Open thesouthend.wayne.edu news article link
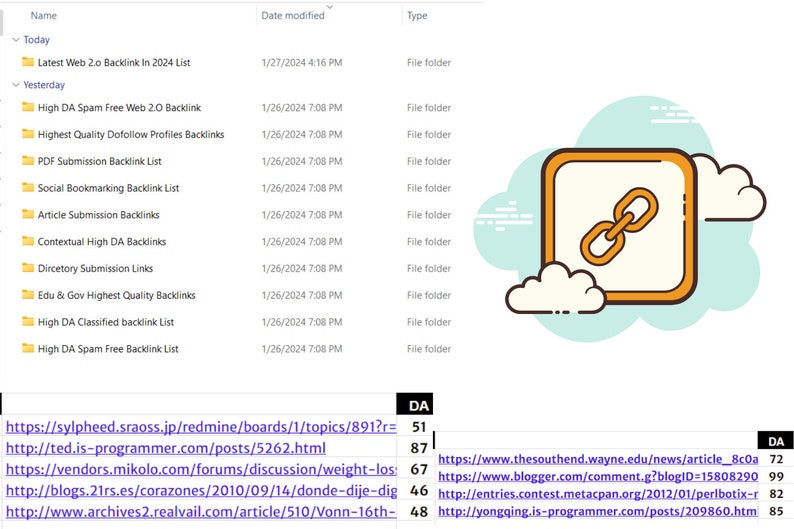The height and width of the screenshot is (529, 794). pos(598,459)
